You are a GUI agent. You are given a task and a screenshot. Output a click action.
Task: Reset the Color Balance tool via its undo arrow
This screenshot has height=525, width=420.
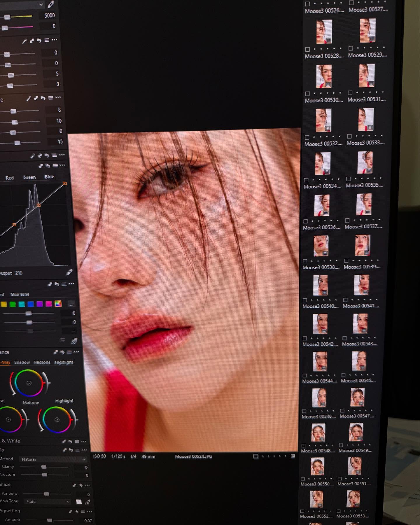pyautogui.click(x=62, y=352)
